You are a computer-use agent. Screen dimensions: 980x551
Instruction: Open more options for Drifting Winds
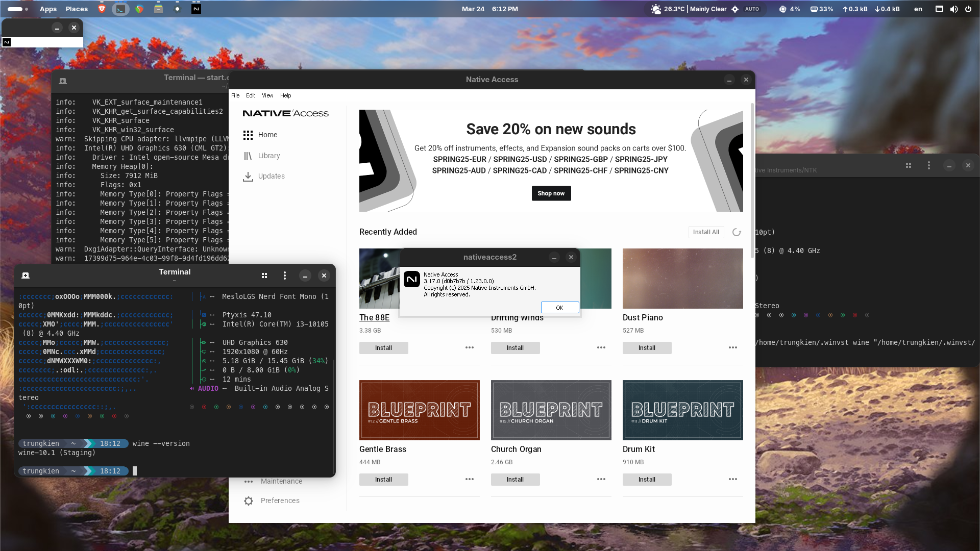(601, 347)
